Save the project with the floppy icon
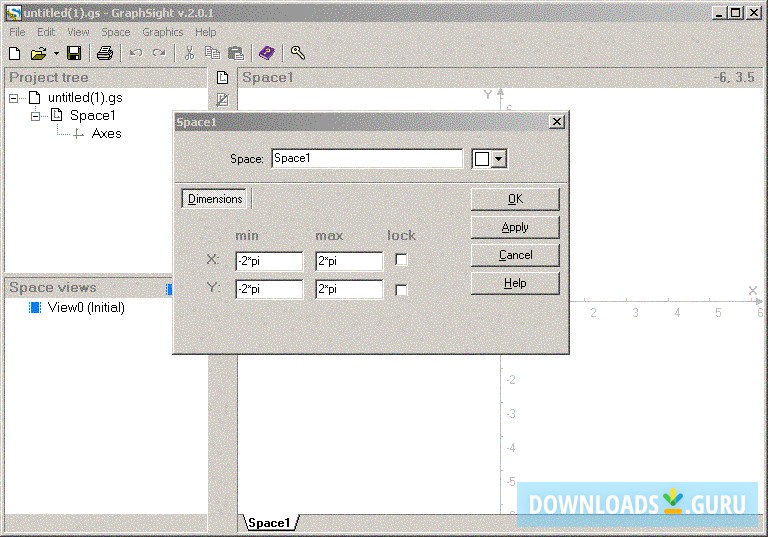Image resolution: width=768 pixels, height=537 pixels. pos(74,53)
